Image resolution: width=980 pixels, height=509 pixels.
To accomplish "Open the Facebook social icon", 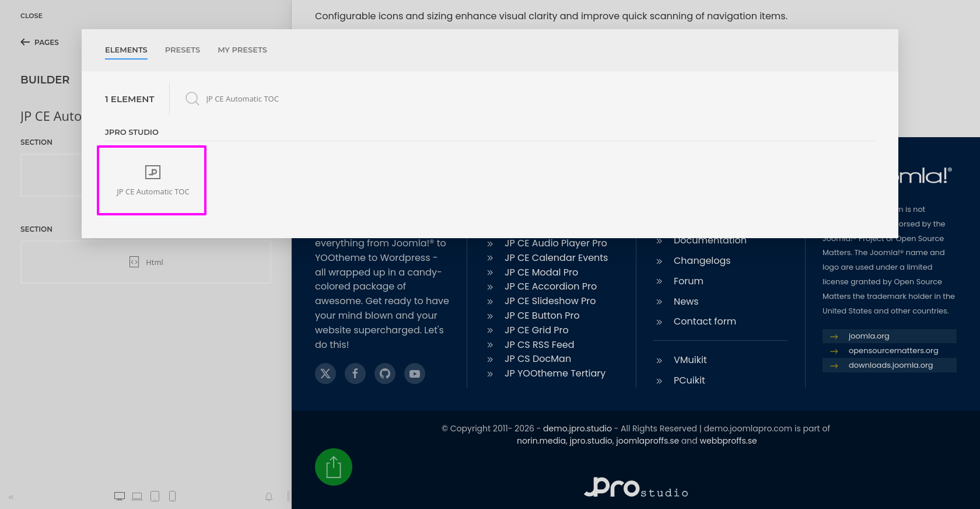I will click(x=355, y=374).
